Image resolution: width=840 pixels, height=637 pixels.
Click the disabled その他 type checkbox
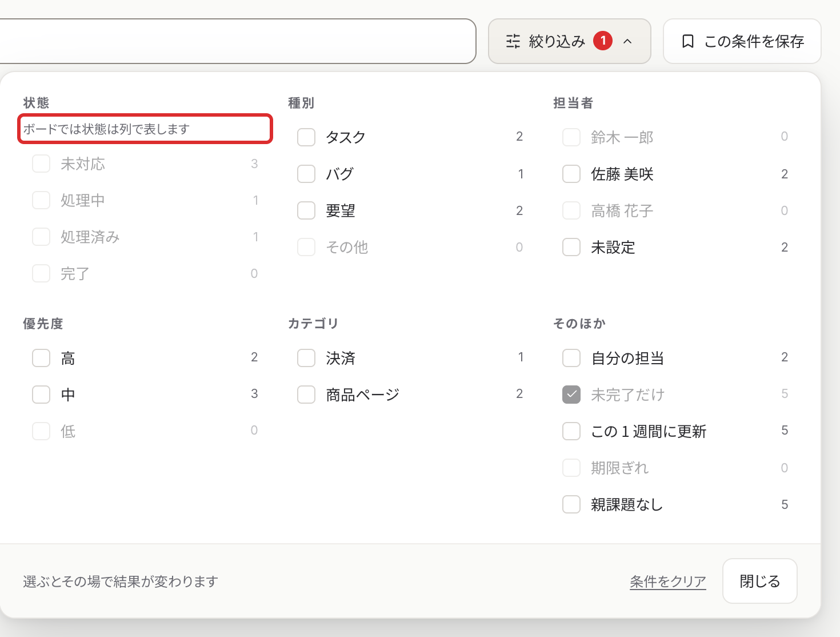[x=306, y=247]
